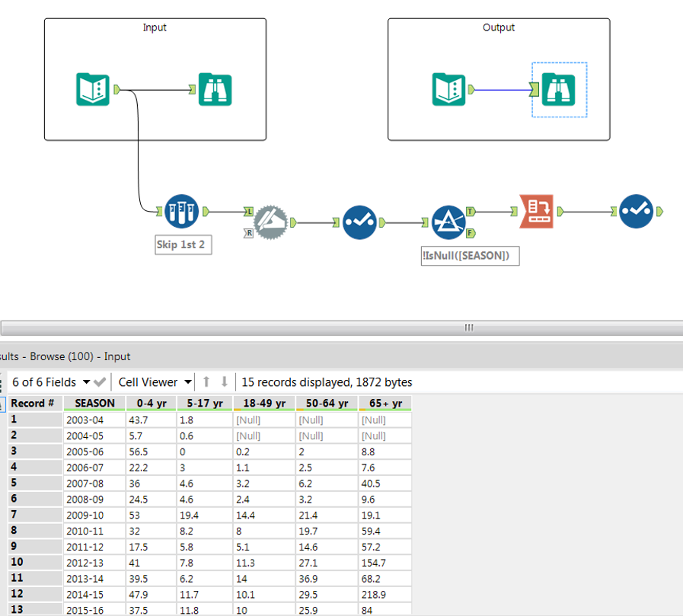Click the 65+ yr cell 40.5
The width and height of the screenshot is (683, 616).
(385, 484)
